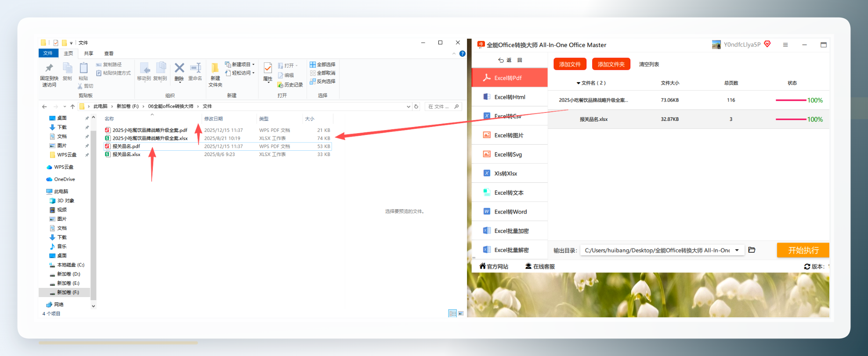Select the Excel转图片 option
The image size is (868, 356).
coord(510,135)
